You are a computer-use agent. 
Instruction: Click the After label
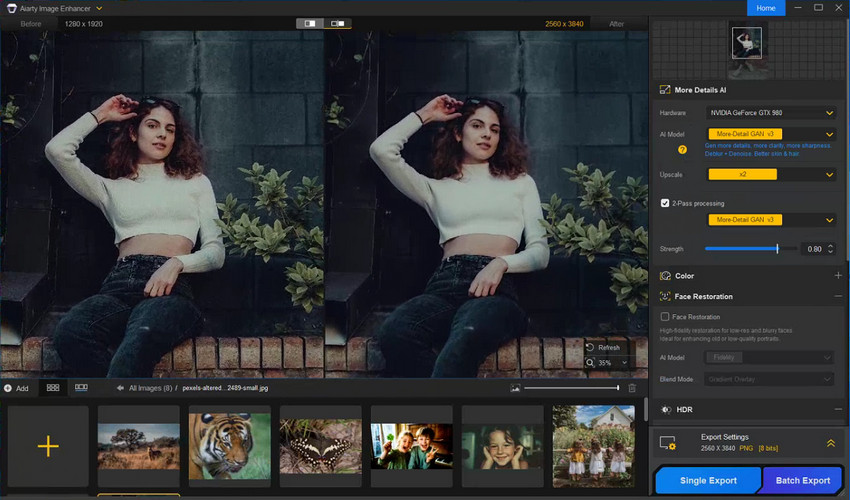[616, 24]
